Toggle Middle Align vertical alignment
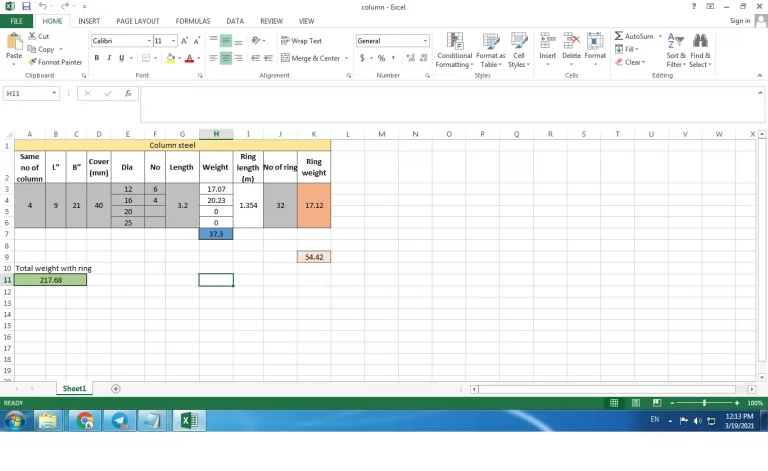This screenshot has height=471, width=768. click(226, 41)
